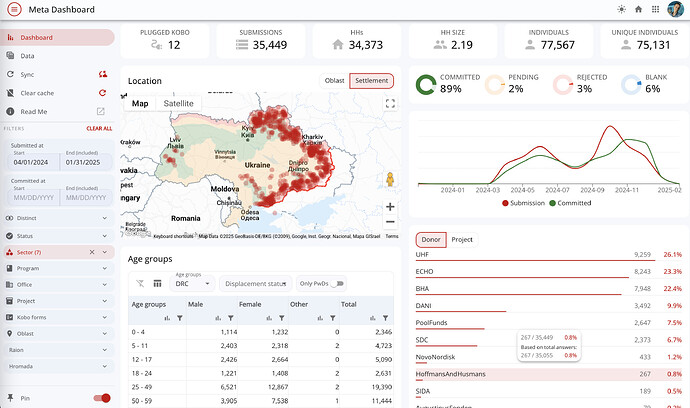Clear the Sector (7) filter with X

[x=92, y=252]
